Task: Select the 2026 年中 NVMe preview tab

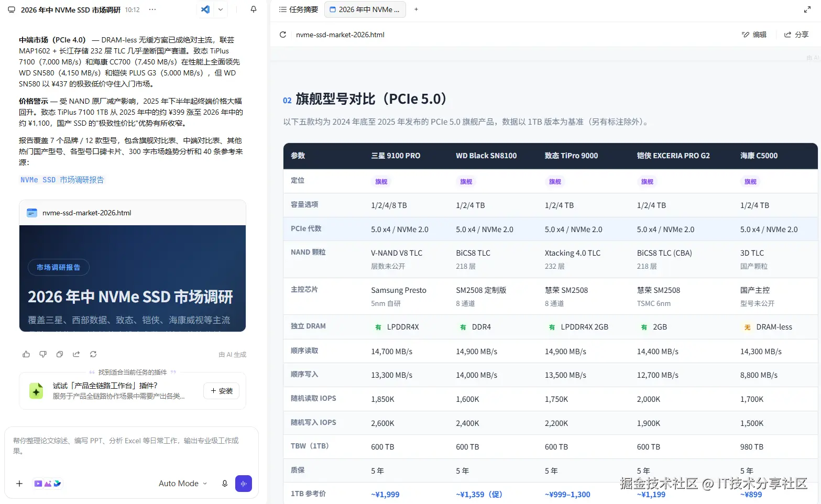Action: (365, 9)
